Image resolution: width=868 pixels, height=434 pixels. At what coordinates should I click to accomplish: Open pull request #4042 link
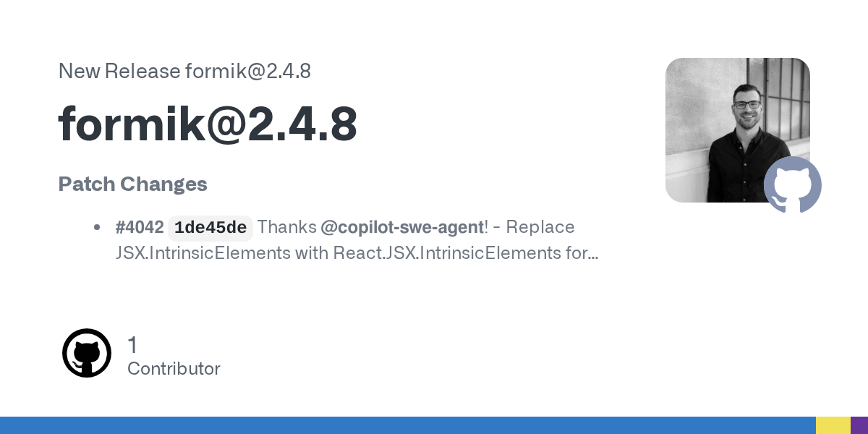click(140, 227)
